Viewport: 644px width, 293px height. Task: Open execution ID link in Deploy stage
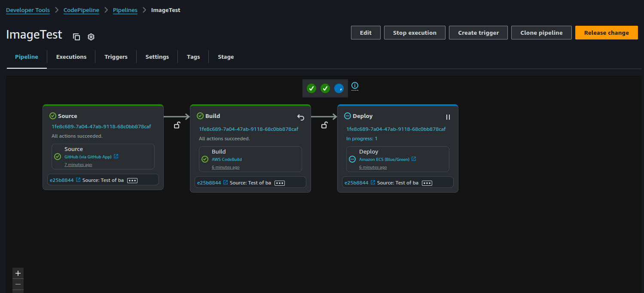(x=396, y=129)
